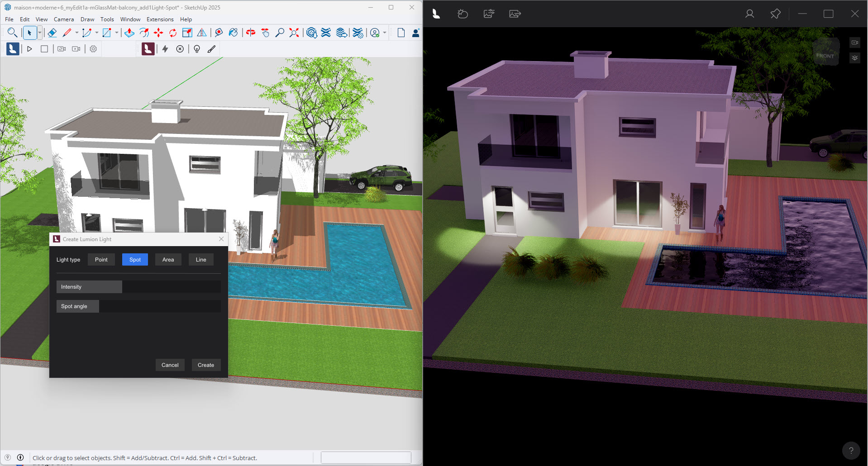This screenshot has height=466, width=868.
Task: Click the export image icon in Lumion
Action: [515, 14]
